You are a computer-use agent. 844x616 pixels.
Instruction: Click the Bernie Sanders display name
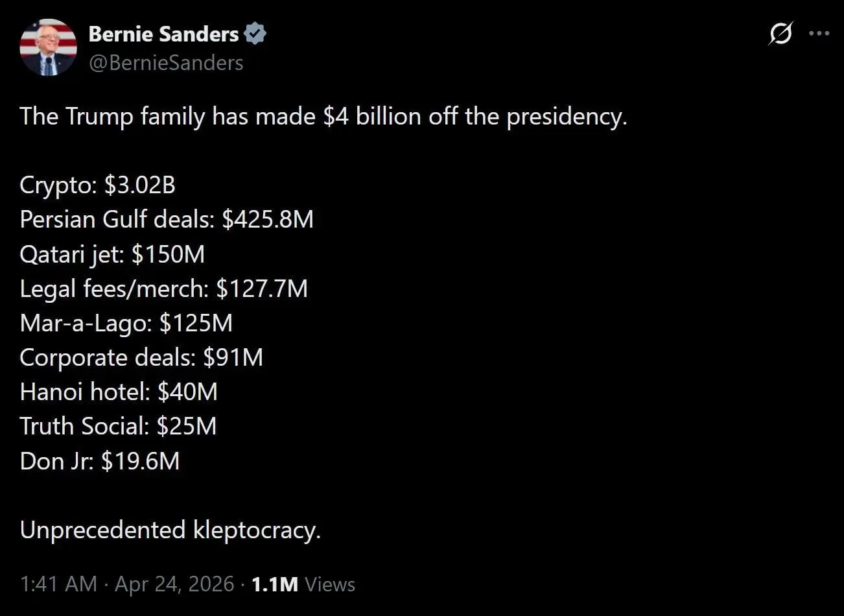(x=163, y=34)
